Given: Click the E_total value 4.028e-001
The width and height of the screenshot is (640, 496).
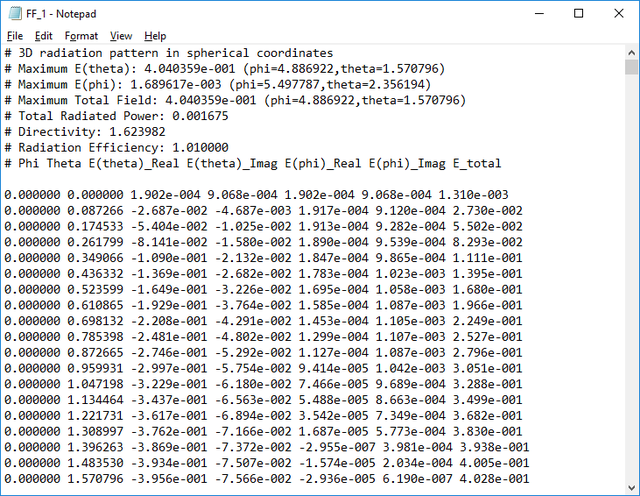Looking at the screenshot, I should tap(494, 479).
